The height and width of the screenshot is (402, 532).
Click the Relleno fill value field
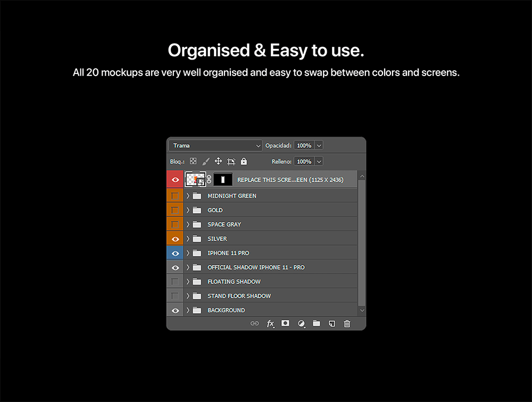304,161
